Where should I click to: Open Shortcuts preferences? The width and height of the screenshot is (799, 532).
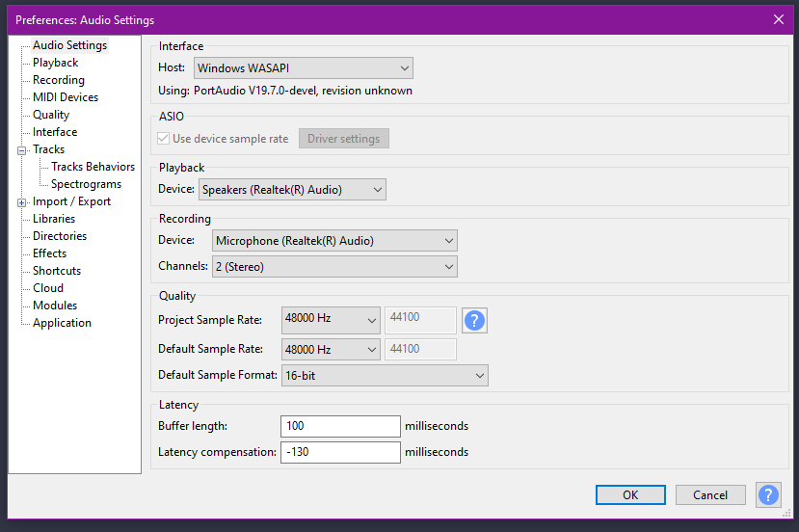click(57, 271)
